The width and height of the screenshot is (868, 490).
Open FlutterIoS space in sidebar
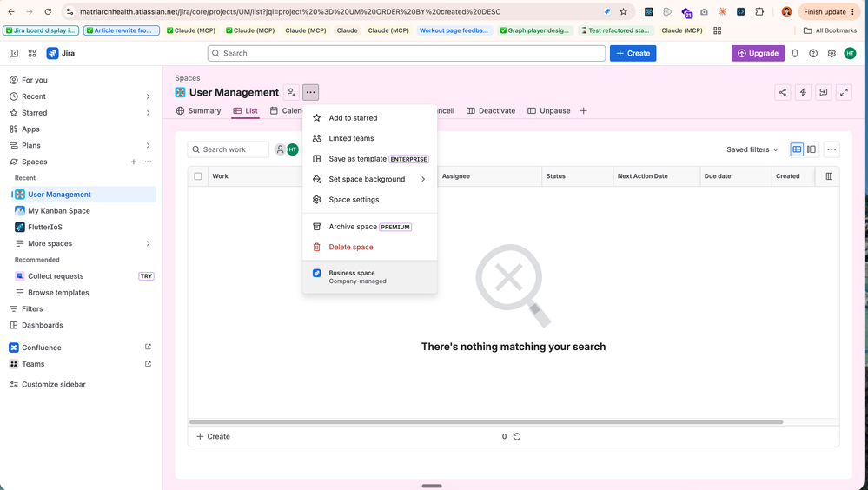point(83,227)
